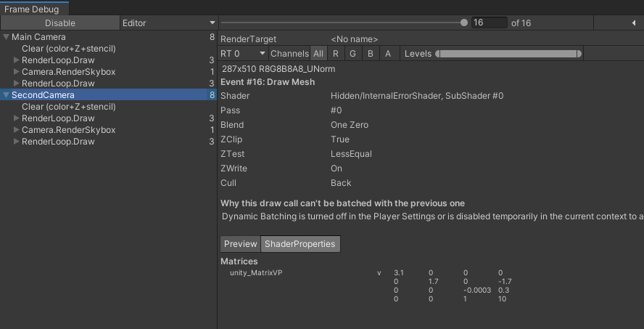Click the Levels range slider

pyautogui.click(x=508, y=54)
